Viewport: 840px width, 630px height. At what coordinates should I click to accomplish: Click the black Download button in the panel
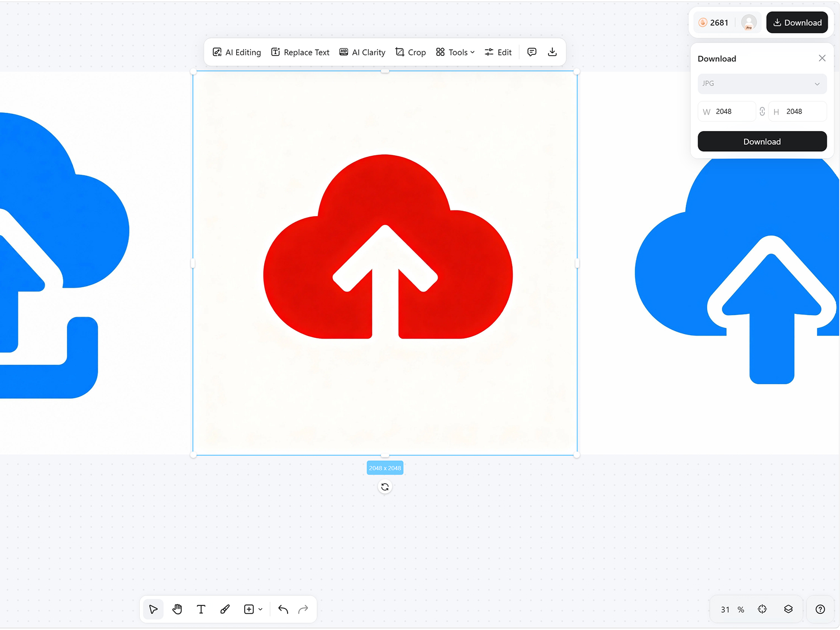pyautogui.click(x=762, y=142)
